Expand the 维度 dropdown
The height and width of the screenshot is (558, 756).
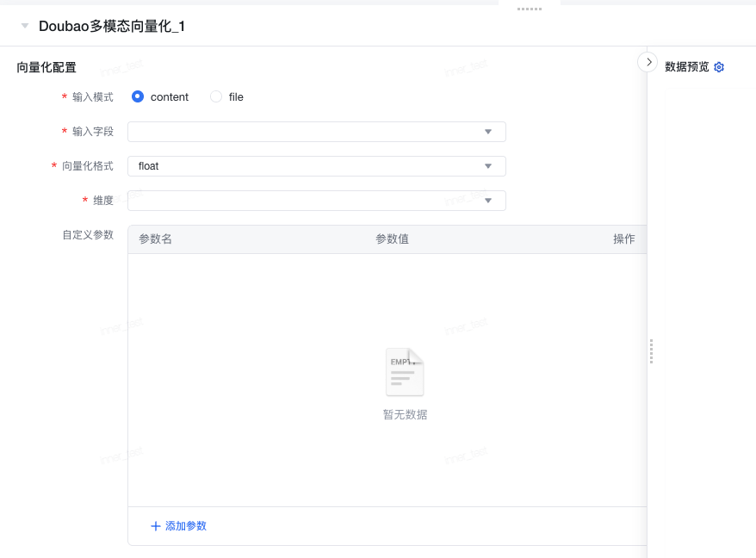coord(316,201)
